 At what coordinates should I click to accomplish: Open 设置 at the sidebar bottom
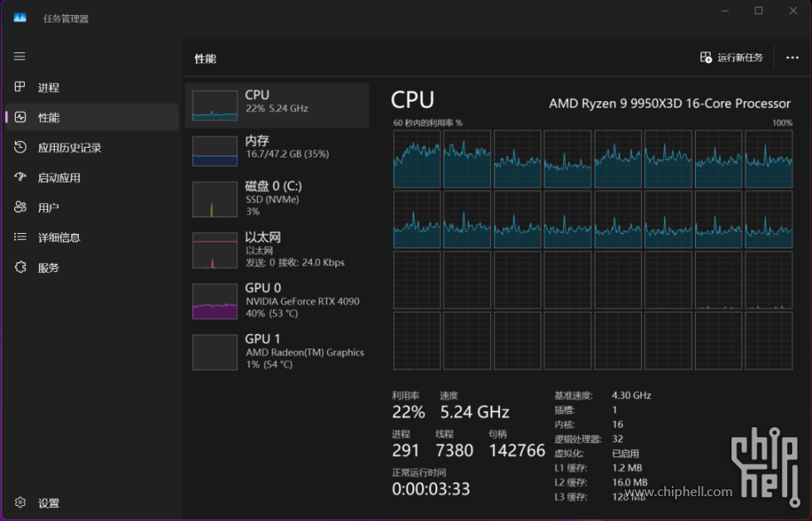[x=92, y=503]
